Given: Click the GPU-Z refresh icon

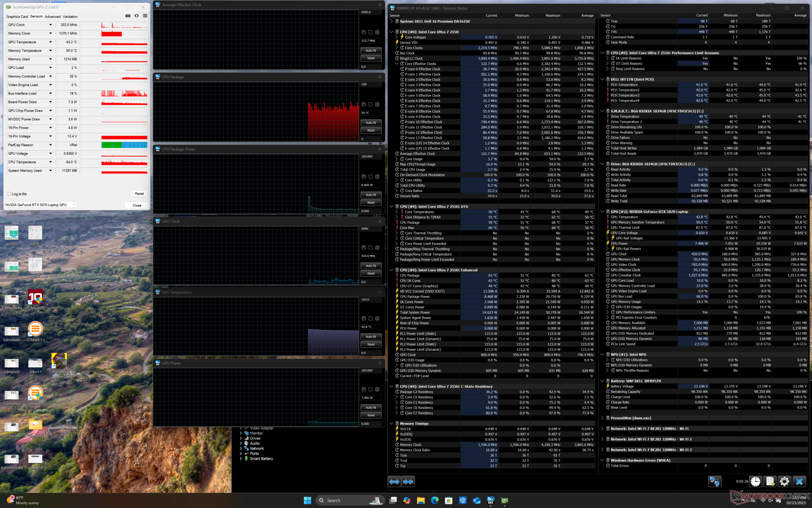Looking at the screenshot, I should [137, 16].
